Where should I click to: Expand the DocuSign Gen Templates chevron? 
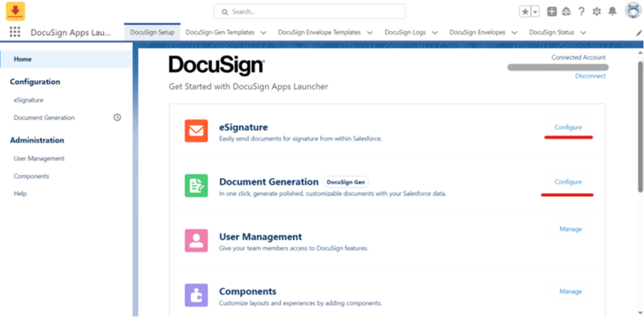click(264, 33)
